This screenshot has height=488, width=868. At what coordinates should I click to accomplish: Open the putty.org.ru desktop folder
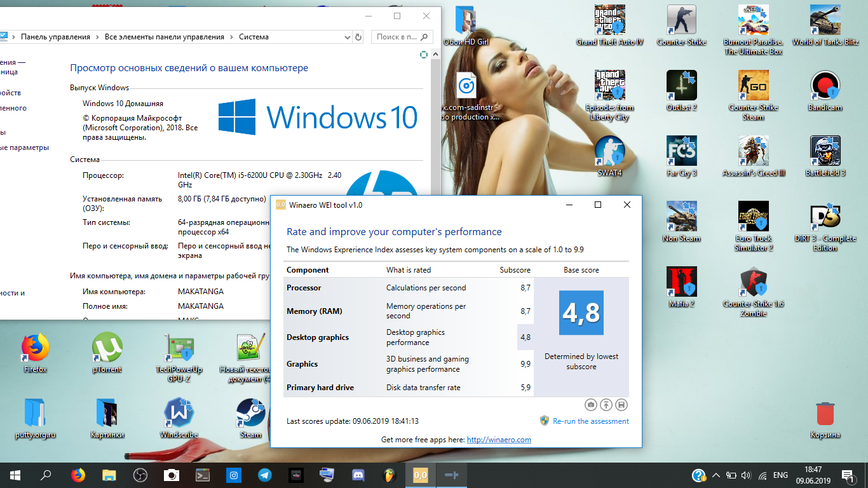36,418
